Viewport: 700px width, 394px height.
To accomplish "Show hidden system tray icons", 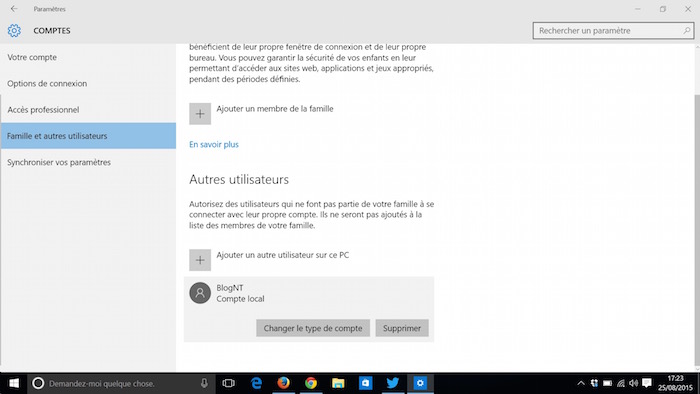I will coord(581,383).
